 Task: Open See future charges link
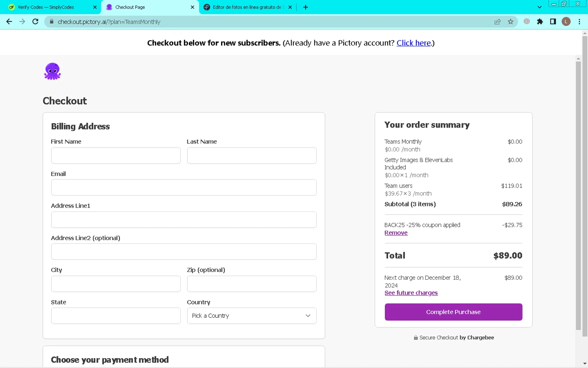pos(411,293)
